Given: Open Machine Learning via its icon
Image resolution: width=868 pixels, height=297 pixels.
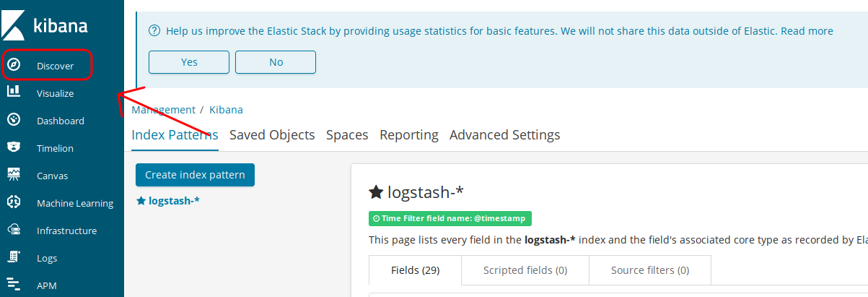Looking at the screenshot, I should click(13, 202).
